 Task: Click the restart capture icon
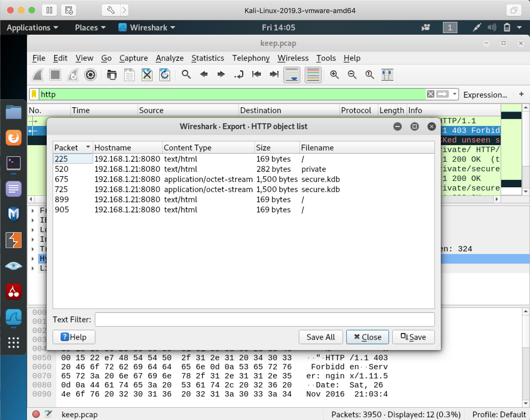coord(73,75)
